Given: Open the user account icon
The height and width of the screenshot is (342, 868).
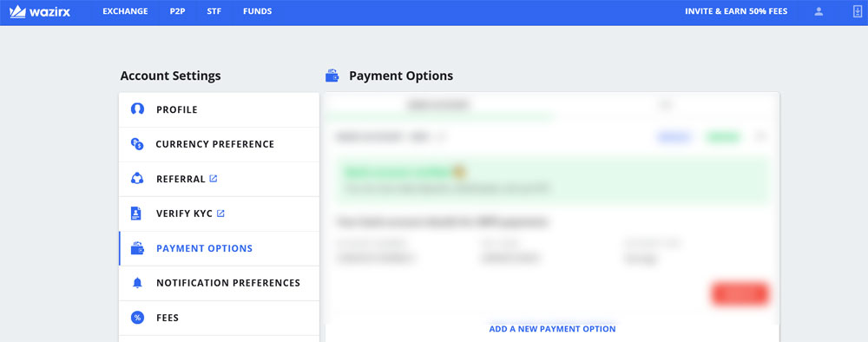Looking at the screenshot, I should pyautogui.click(x=819, y=11).
